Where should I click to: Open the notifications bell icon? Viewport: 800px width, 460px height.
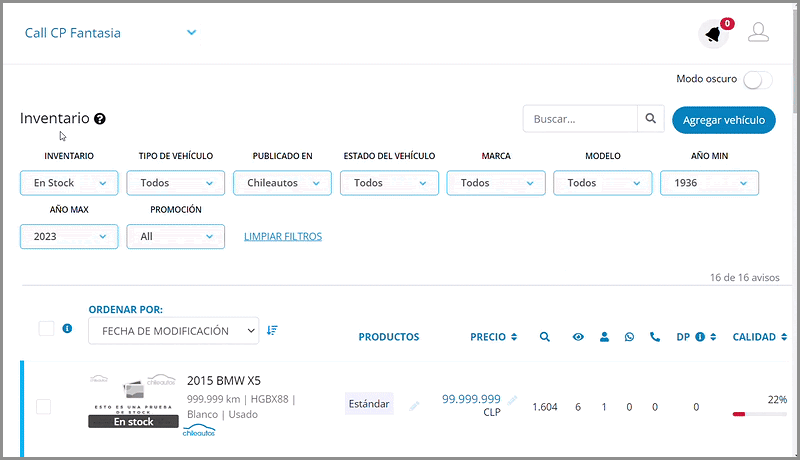click(712, 34)
